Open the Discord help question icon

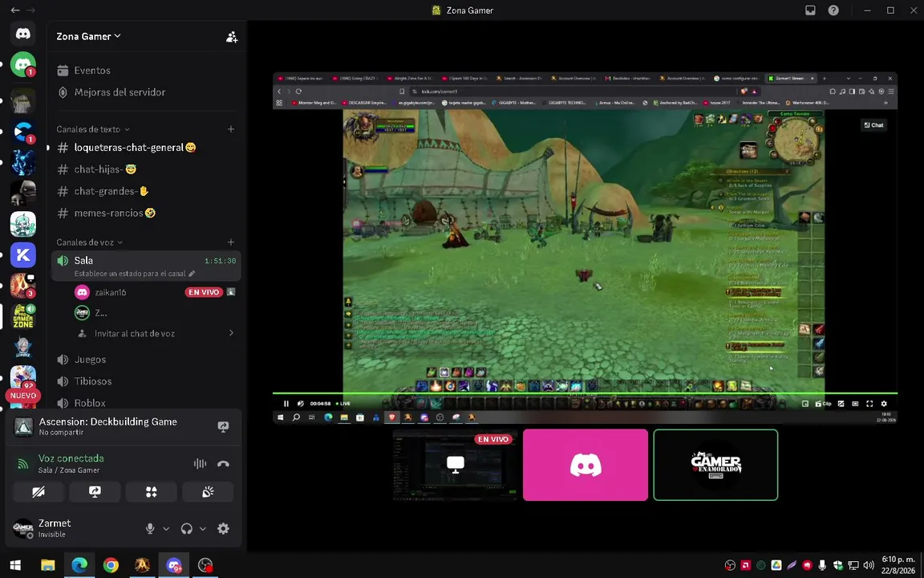(x=833, y=10)
